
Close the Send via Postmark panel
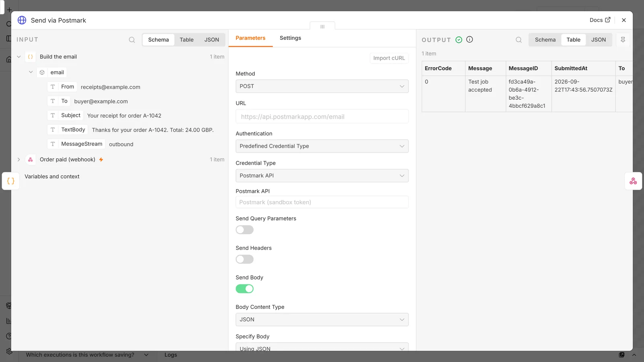(623, 20)
